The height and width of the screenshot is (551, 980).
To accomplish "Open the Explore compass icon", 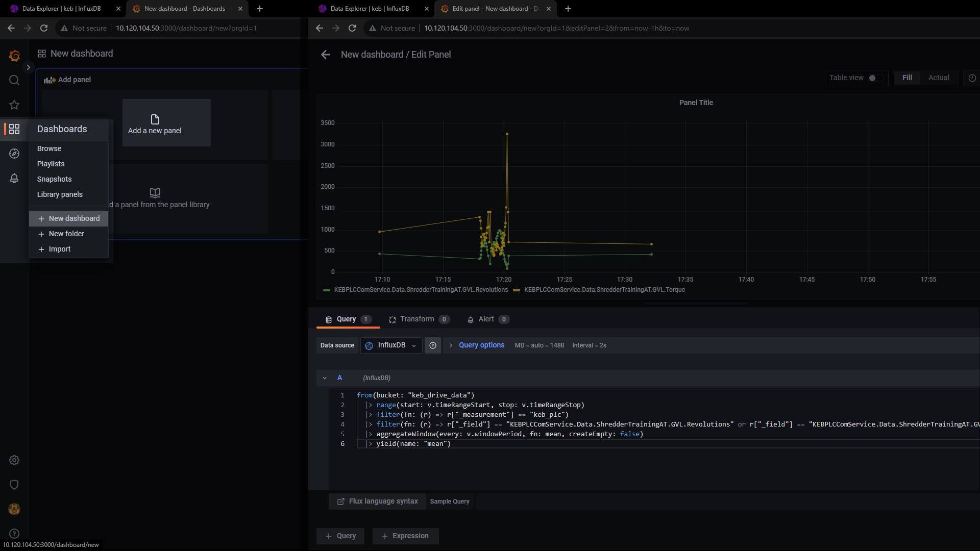I will point(14,154).
